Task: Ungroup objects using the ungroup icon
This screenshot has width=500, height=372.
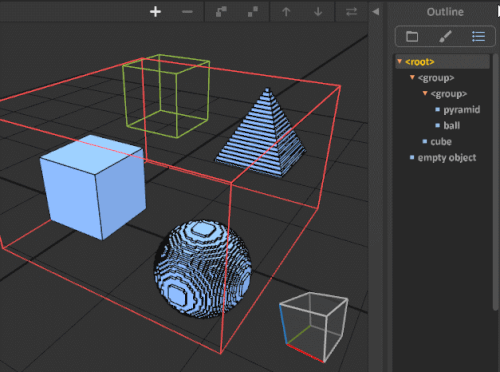Action: pyautogui.click(x=253, y=12)
